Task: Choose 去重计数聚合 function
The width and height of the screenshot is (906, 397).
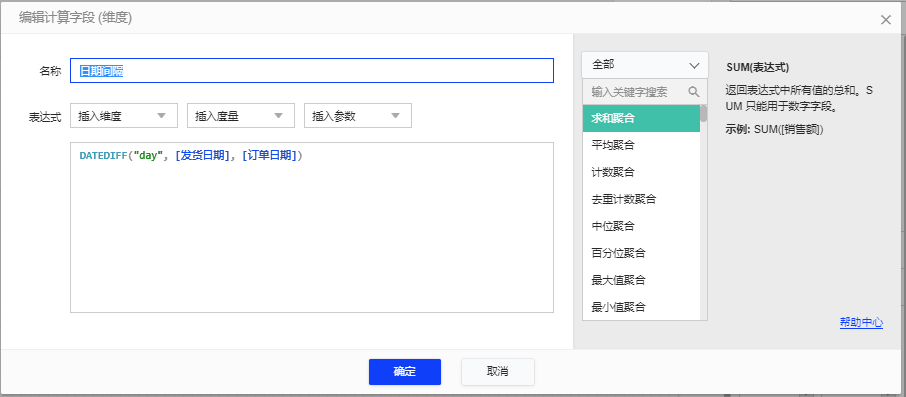Action: [641, 199]
